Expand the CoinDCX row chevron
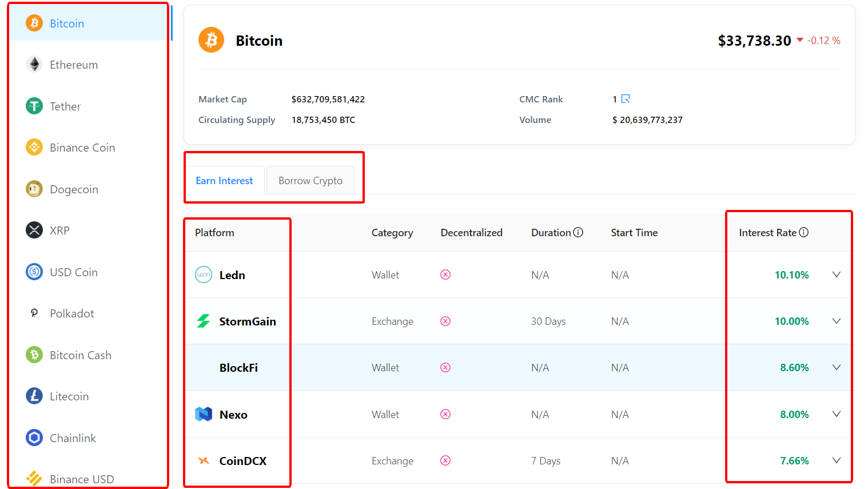Screen dimensions: 868x489 (x=837, y=460)
